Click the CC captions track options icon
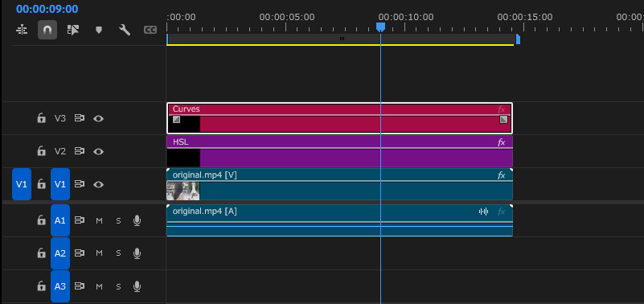Image resolution: width=644 pixels, height=304 pixels. [x=150, y=30]
